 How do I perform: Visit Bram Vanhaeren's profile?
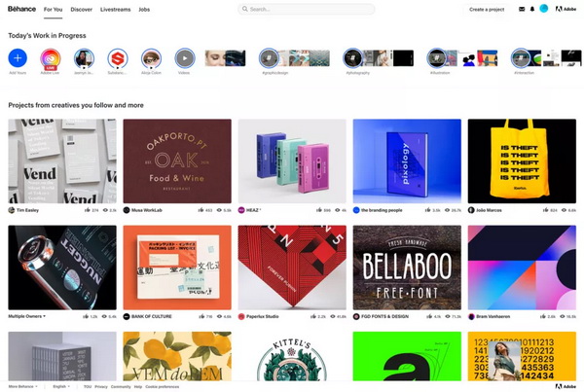[x=493, y=316]
